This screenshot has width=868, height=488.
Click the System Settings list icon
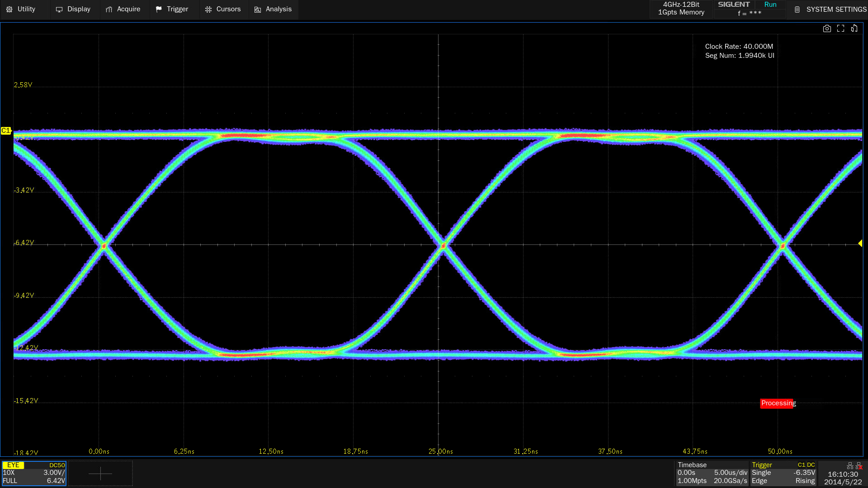(x=797, y=9)
